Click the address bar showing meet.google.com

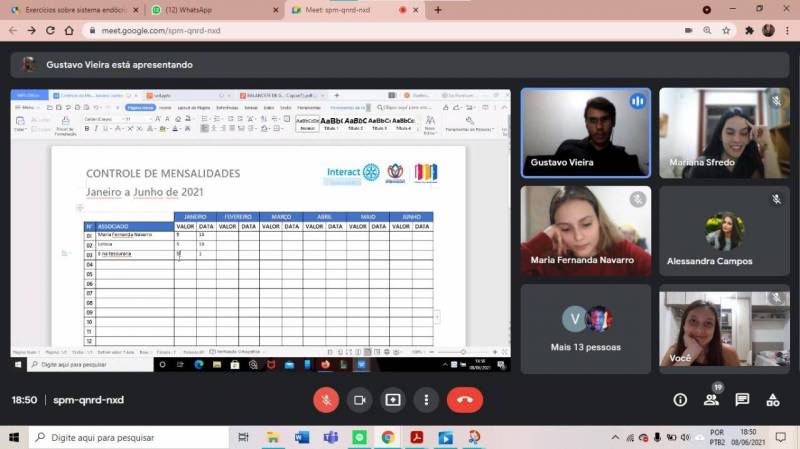tap(383, 31)
